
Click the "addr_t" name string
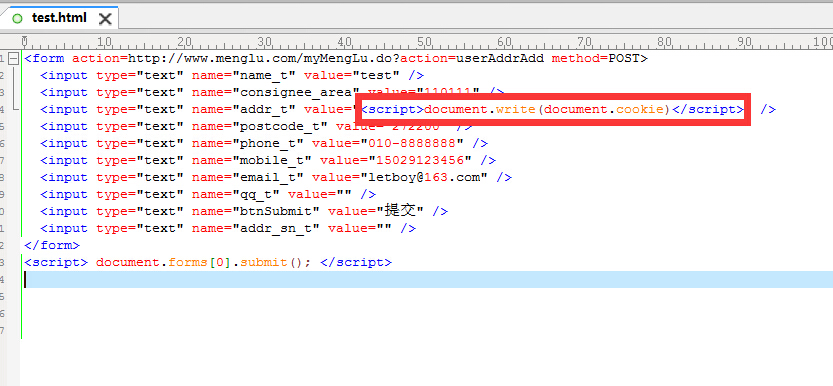coord(264,109)
